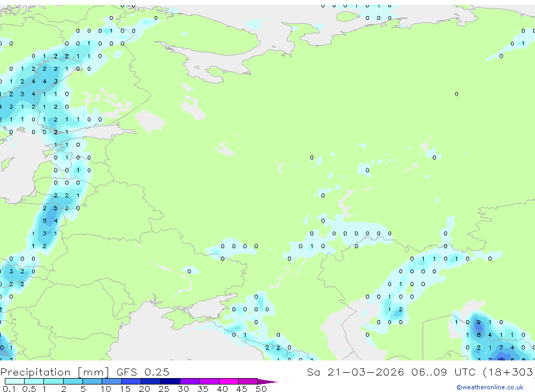Pick the 15–20 mm legend swatch
The height and width of the screenshot is (392, 535).
(131, 381)
